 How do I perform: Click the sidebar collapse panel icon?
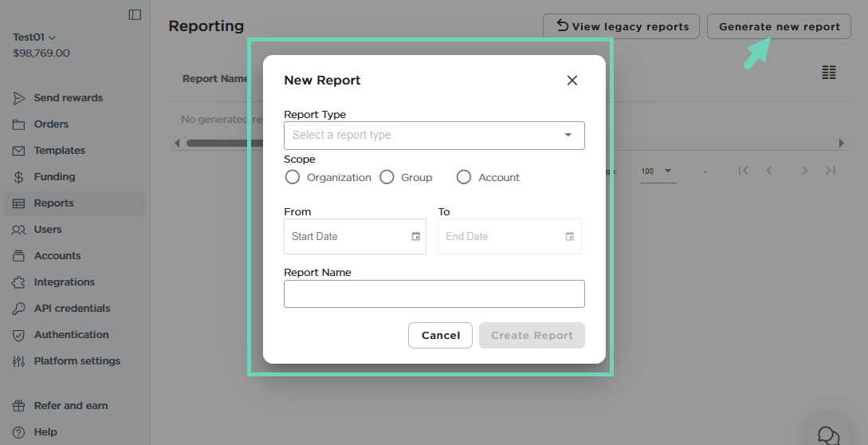[x=135, y=14]
